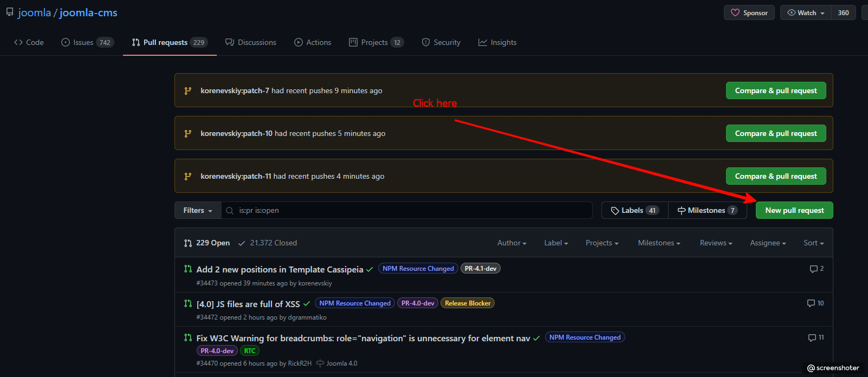Open the Insights tab
This screenshot has height=377, width=868.
pos(497,42)
